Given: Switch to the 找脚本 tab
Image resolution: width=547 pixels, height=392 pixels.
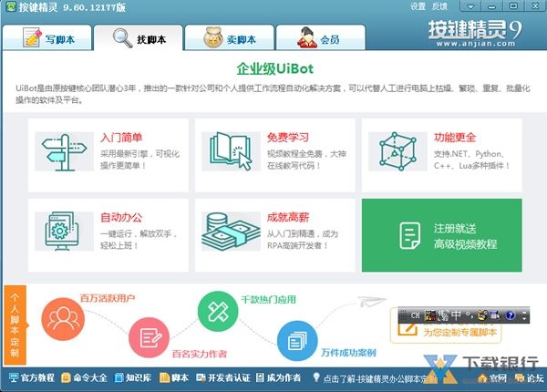Looking at the screenshot, I should coord(139,37).
